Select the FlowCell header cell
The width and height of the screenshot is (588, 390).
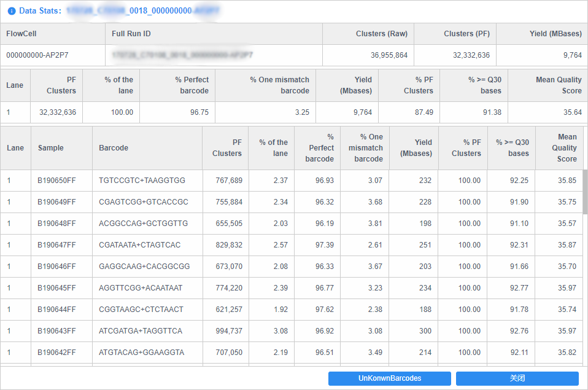pos(53,34)
